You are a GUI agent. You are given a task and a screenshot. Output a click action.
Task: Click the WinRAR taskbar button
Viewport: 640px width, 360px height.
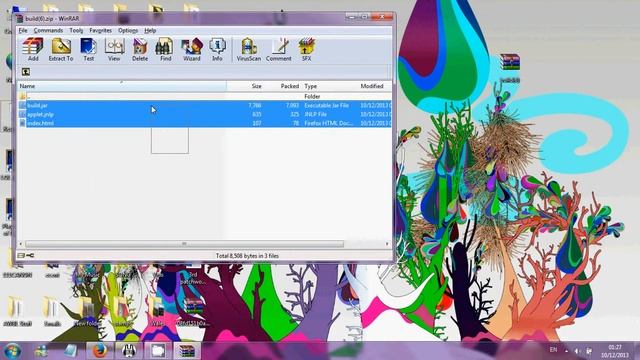[x=187, y=351]
